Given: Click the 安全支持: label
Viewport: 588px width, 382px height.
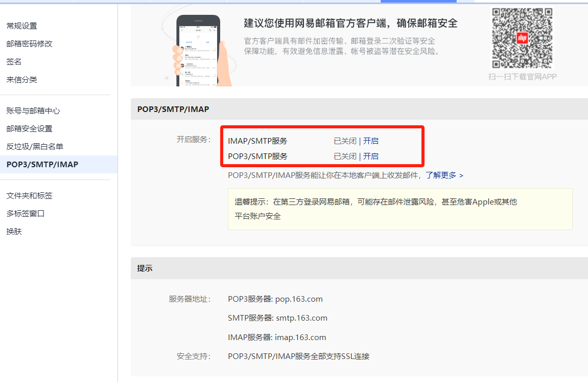Looking at the screenshot, I should pyautogui.click(x=194, y=356).
